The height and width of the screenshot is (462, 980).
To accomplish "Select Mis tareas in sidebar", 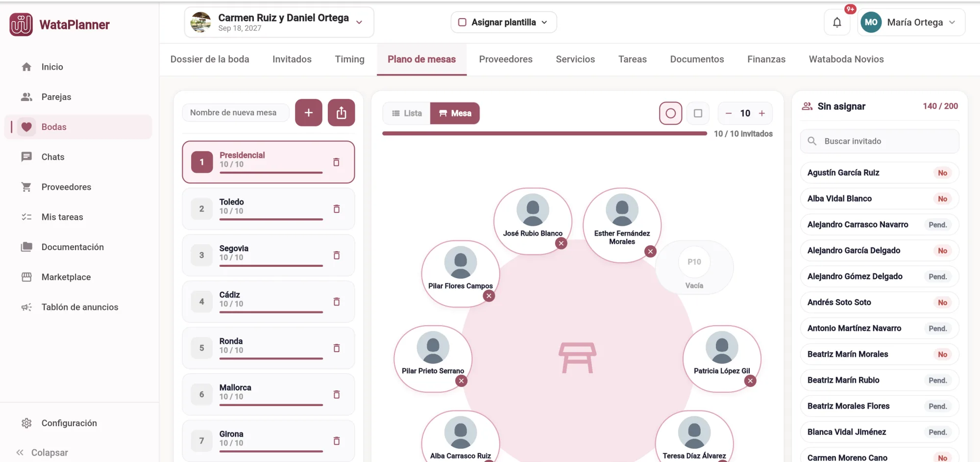I will (x=78, y=217).
